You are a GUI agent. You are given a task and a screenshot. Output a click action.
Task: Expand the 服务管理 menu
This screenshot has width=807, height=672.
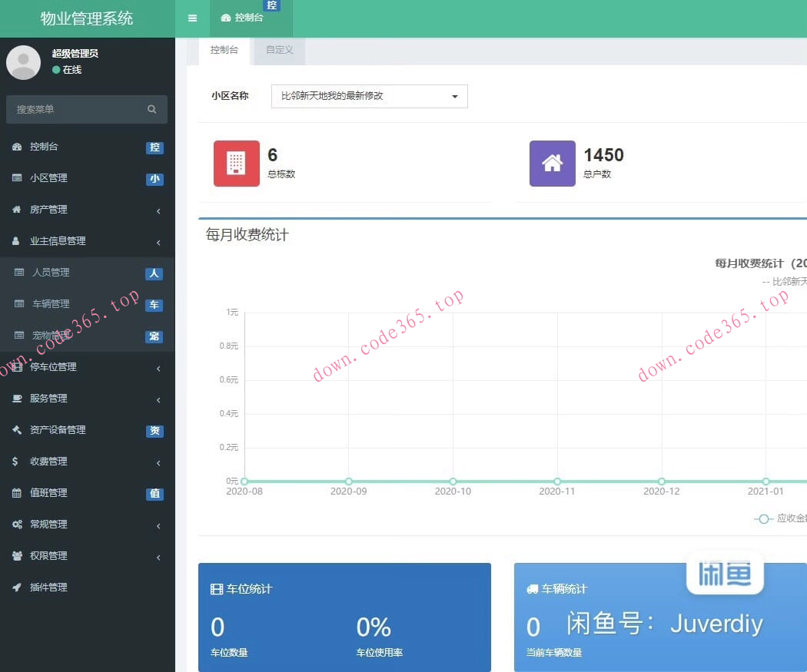[88, 399]
